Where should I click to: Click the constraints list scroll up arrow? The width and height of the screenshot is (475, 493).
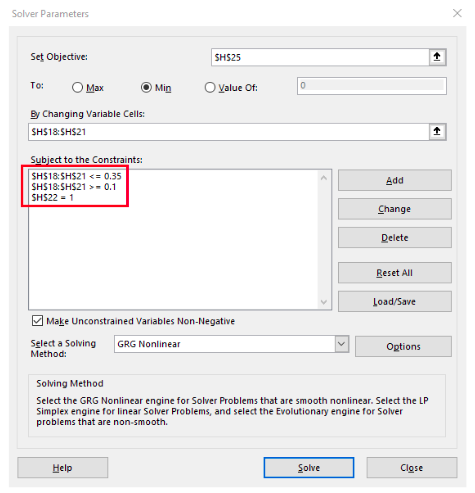(323, 178)
